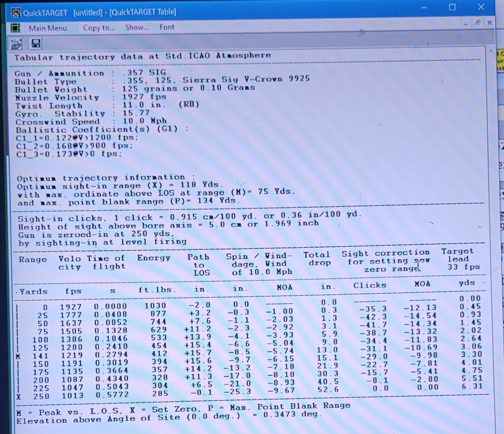Click wind drift '-25.3' value

click(x=237, y=391)
